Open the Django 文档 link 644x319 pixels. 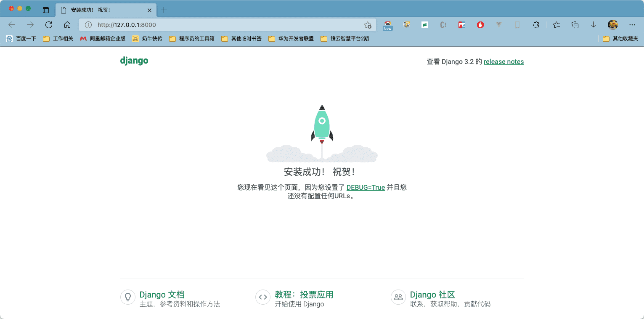pyautogui.click(x=162, y=295)
